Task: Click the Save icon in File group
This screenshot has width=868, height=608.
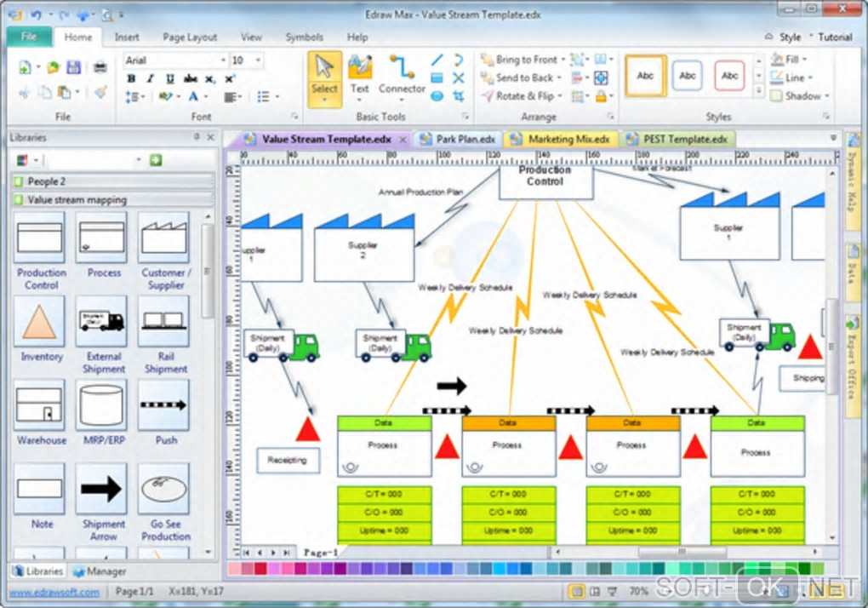Action: coord(74,67)
